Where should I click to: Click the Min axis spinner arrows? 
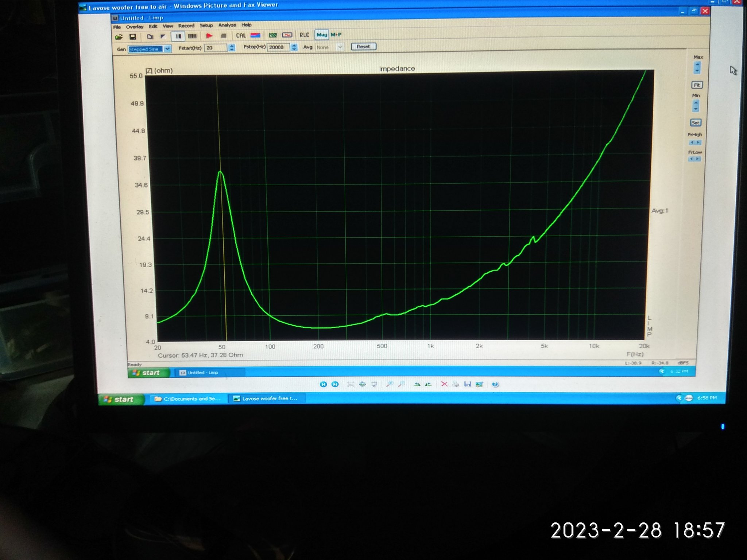[696, 106]
